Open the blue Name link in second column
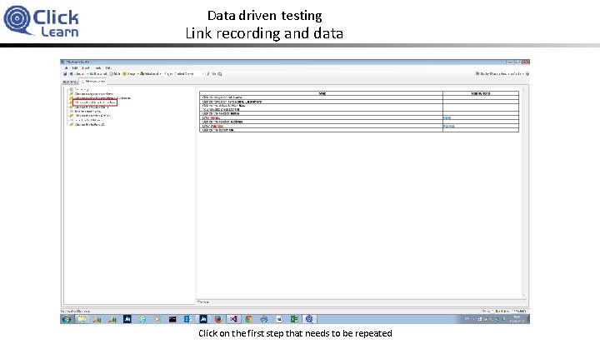Screen dimensions: 600x364 [x=447, y=117]
